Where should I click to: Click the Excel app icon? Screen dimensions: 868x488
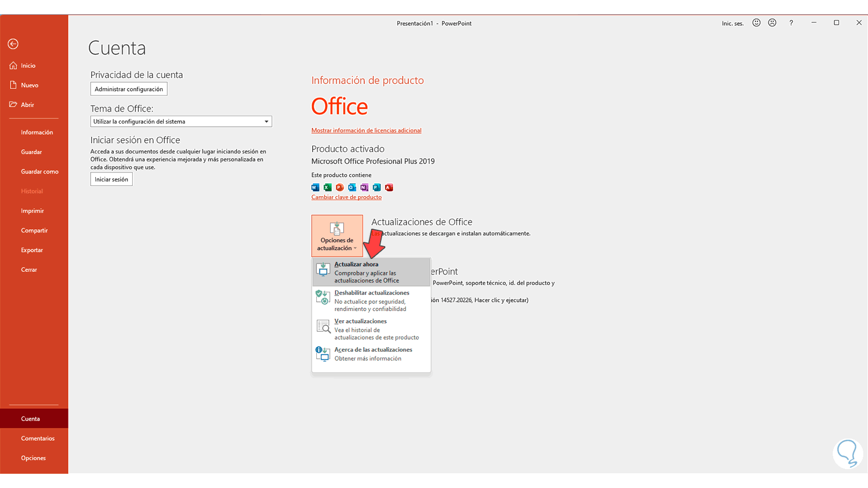point(327,187)
